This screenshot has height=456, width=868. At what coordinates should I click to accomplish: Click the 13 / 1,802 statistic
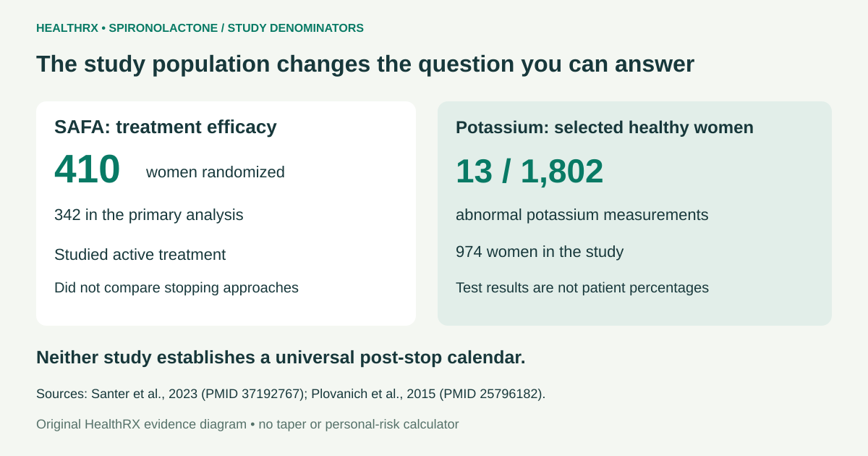[529, 172]
